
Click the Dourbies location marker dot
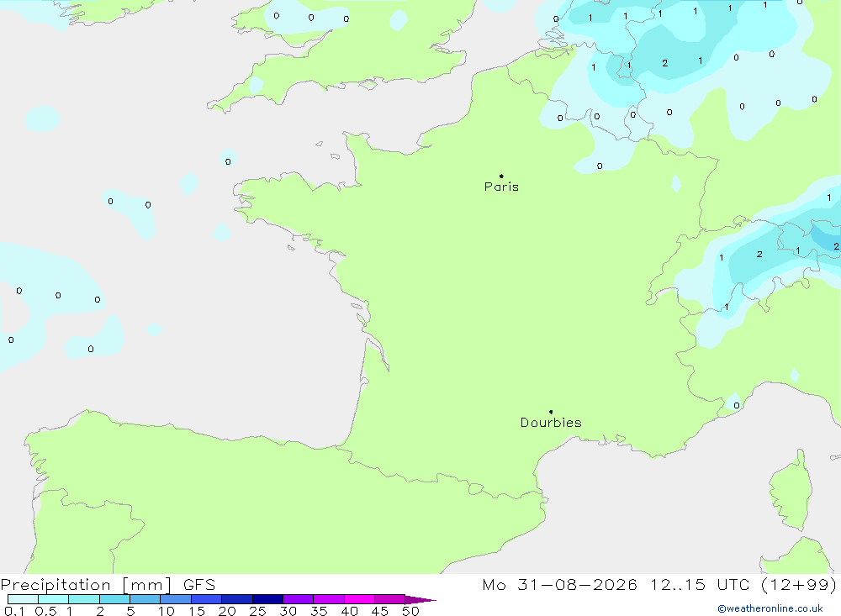point(551,412)
